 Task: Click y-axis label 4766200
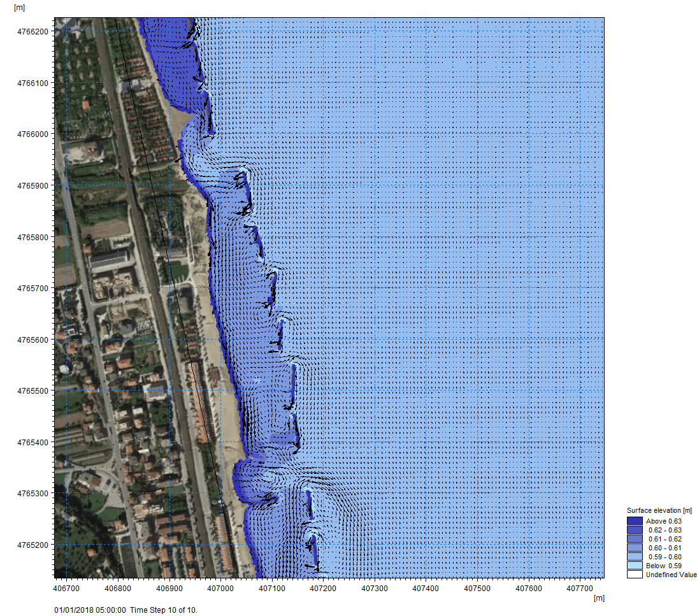click(x=32, y=32)
